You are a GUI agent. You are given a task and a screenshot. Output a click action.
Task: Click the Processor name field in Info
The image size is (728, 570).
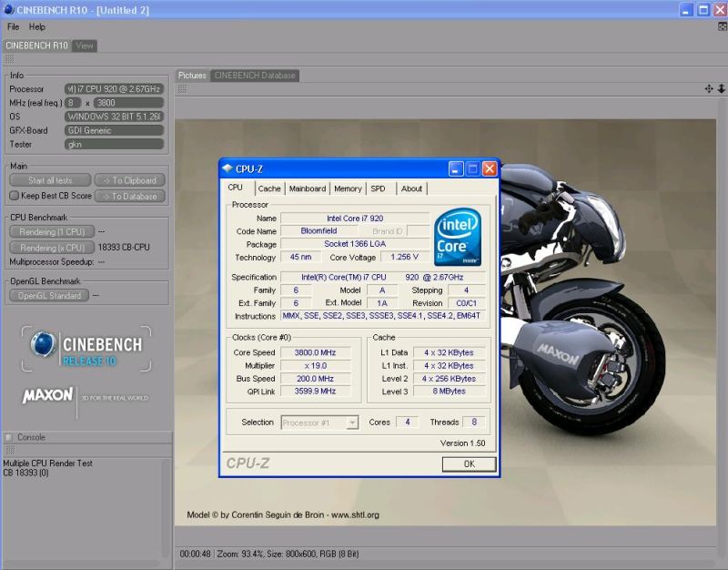tap(115, 88)
